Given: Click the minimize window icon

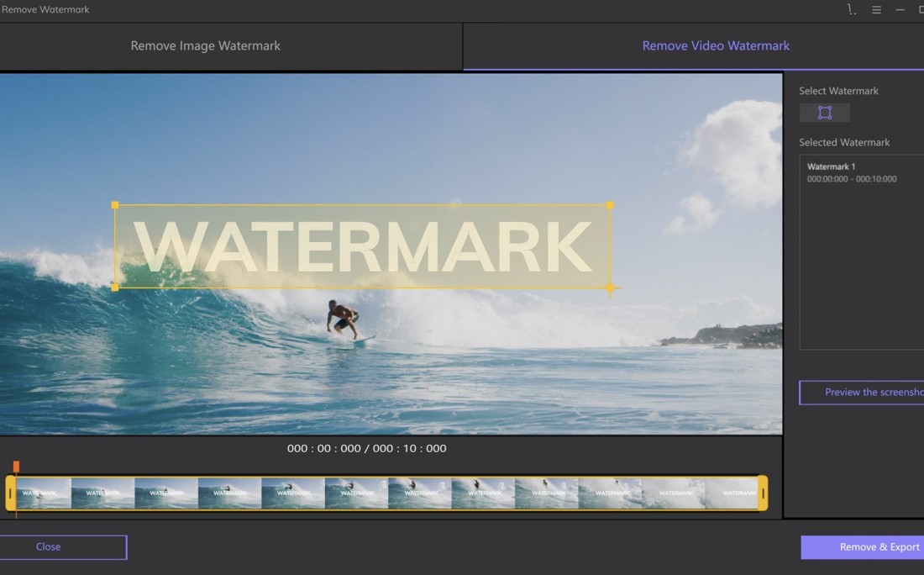Looking at the screenshot, I should (x=900, y=10).
